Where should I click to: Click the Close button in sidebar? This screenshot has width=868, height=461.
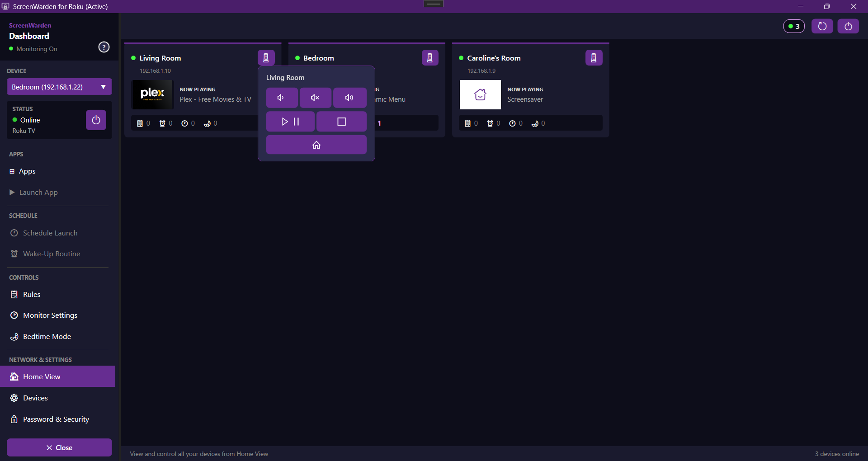[x=59, y=447]
